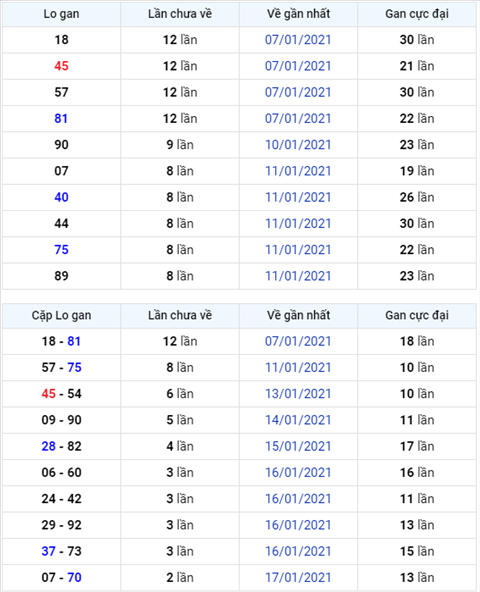Click 'Về gần nhất' header in bottom table
Image resolution: width=480 pixels, height=592 pixels.
point(298,315)
